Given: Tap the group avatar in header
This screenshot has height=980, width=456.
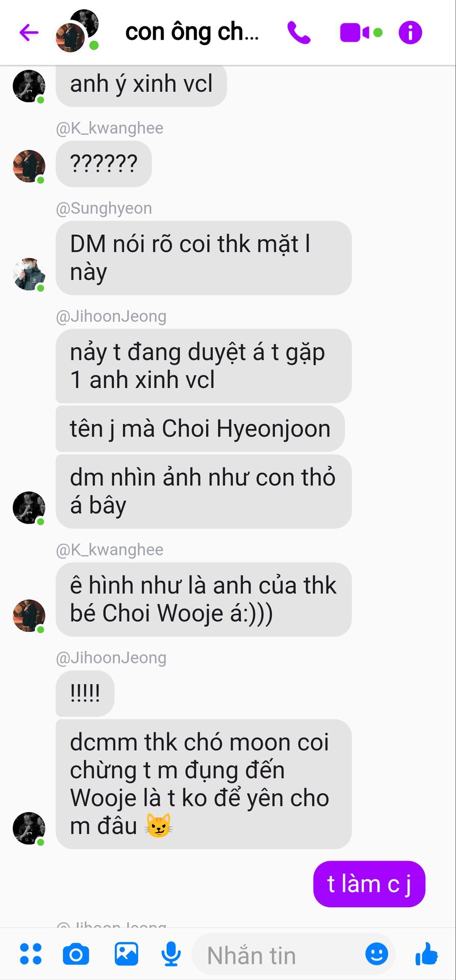Looking at the screenshot, I should point(77,31).
